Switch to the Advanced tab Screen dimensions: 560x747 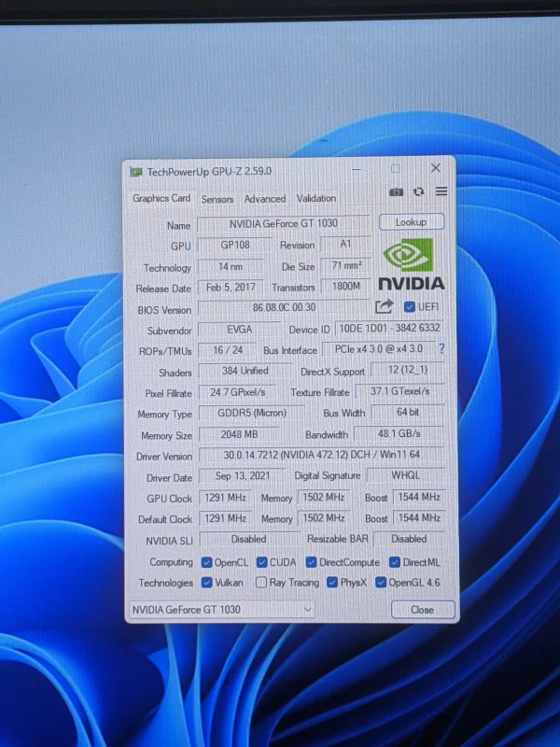click(x=265, y=199)
